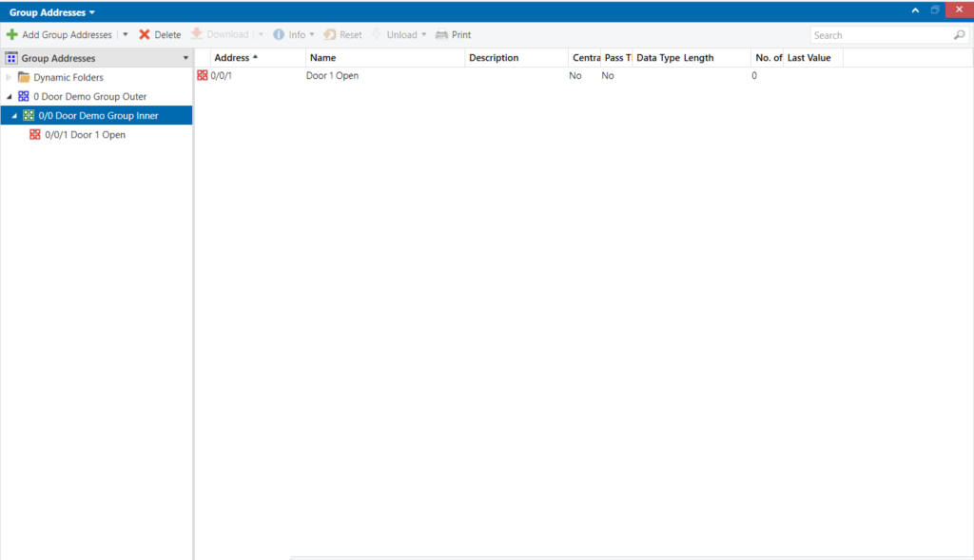The height and width of the screenshot is (560, 974).
Task: Expand the Dynamic Folders tree node
Action: 10,78
